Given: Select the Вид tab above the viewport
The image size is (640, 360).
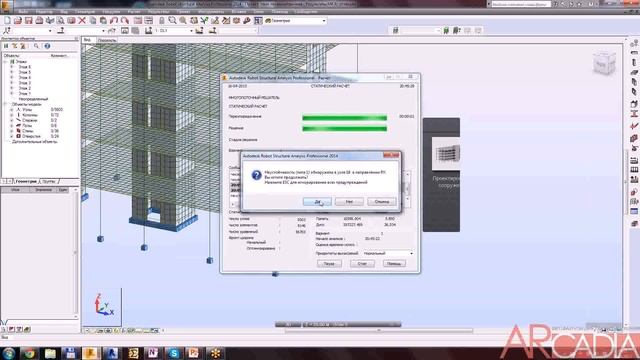Looking at the screenshot, I should pyautogui.click(x=87, y=40).
